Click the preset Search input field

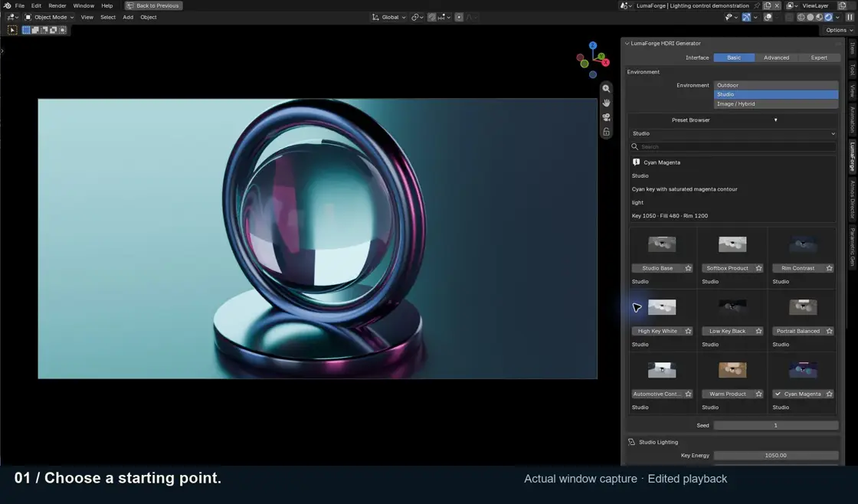click(x=733, y=146)
